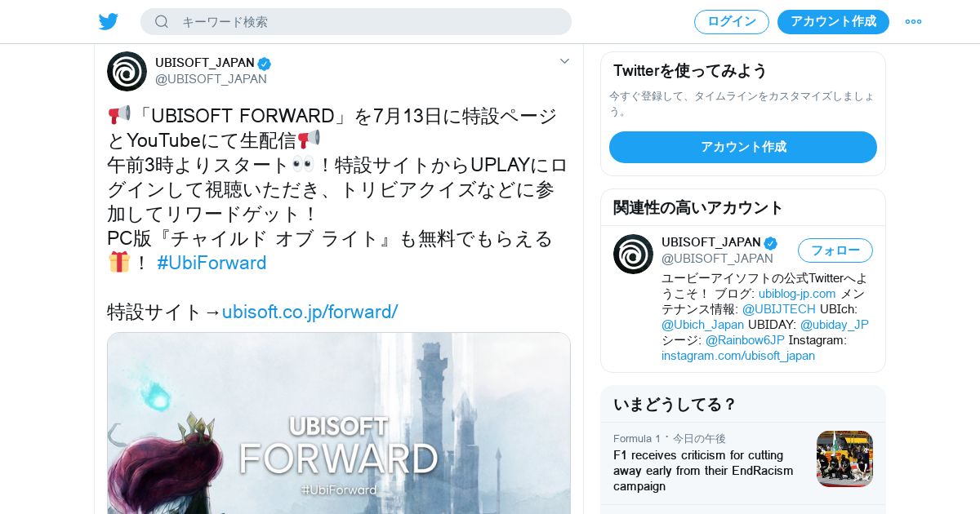Open the tweet options chevron dropdown
The height and width of the screenshot is (514, 980).
(564, 61)
